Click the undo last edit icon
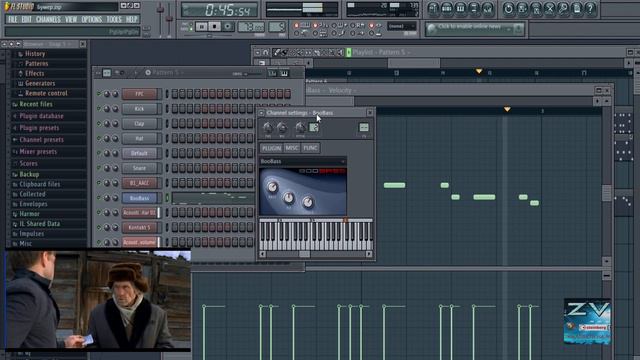The width and height of the screenshot is (640, 360). [509, 9]
